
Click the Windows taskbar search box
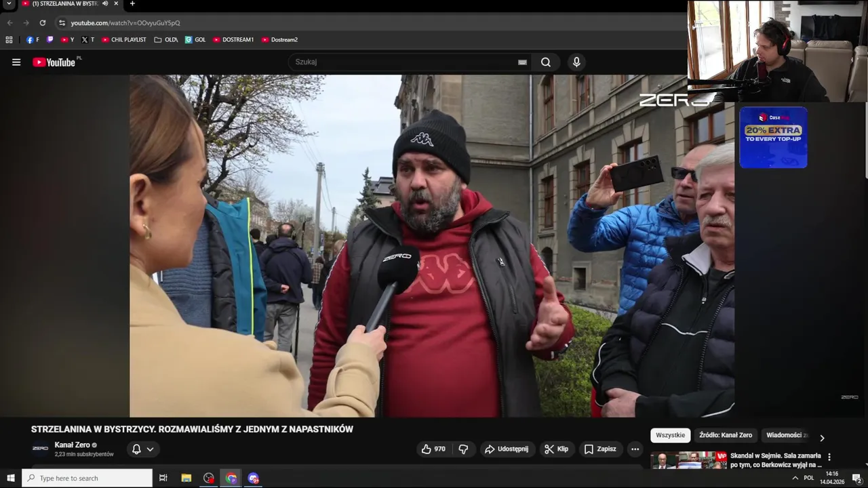click(x=87, y=478)
